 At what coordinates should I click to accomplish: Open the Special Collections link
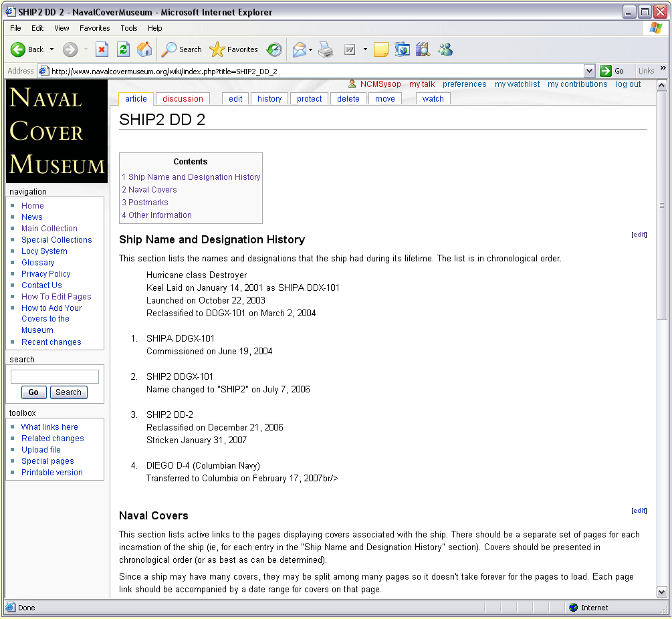57,240
